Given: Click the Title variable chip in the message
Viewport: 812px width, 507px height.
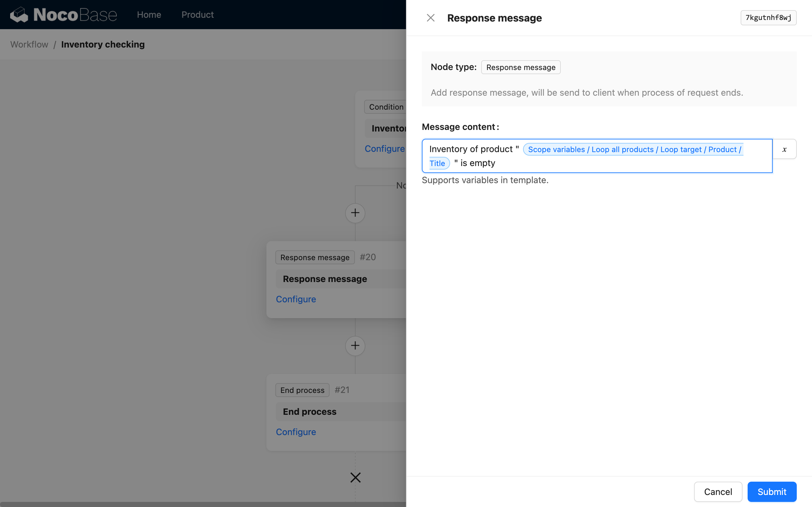Looking at the screenshot, I should click(438, 163).
